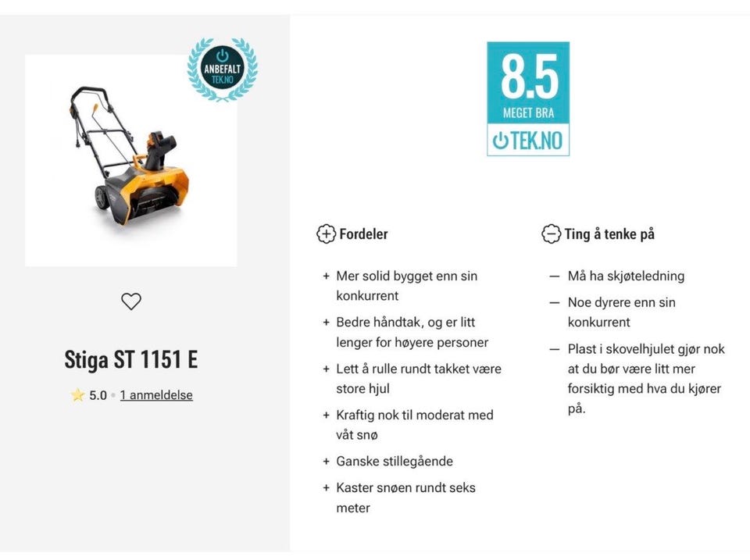The width and height of the screenshot is (750, 560).
Task: Click the 5.0 rating value
Action: tap(98, 395)
